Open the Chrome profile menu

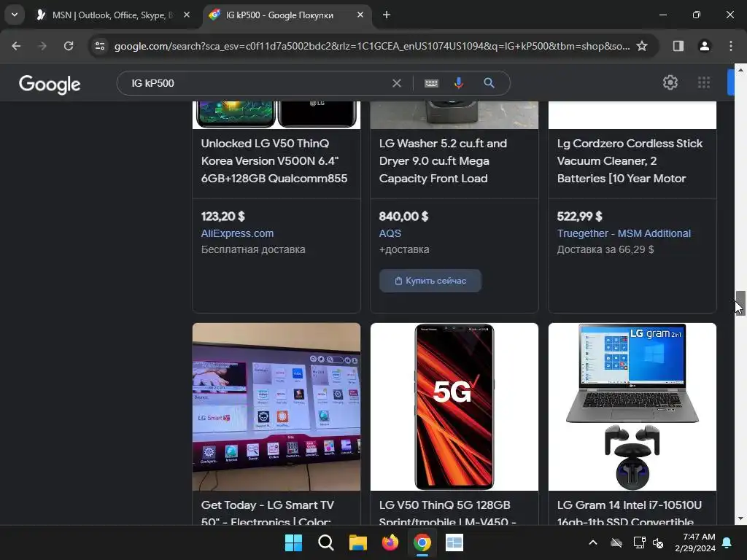[704, 46]
